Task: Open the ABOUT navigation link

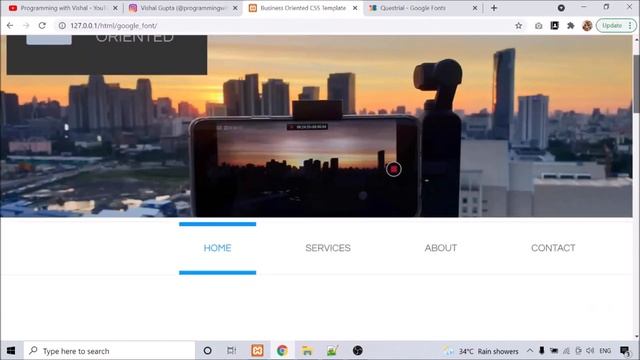Action: pos(440,248)
